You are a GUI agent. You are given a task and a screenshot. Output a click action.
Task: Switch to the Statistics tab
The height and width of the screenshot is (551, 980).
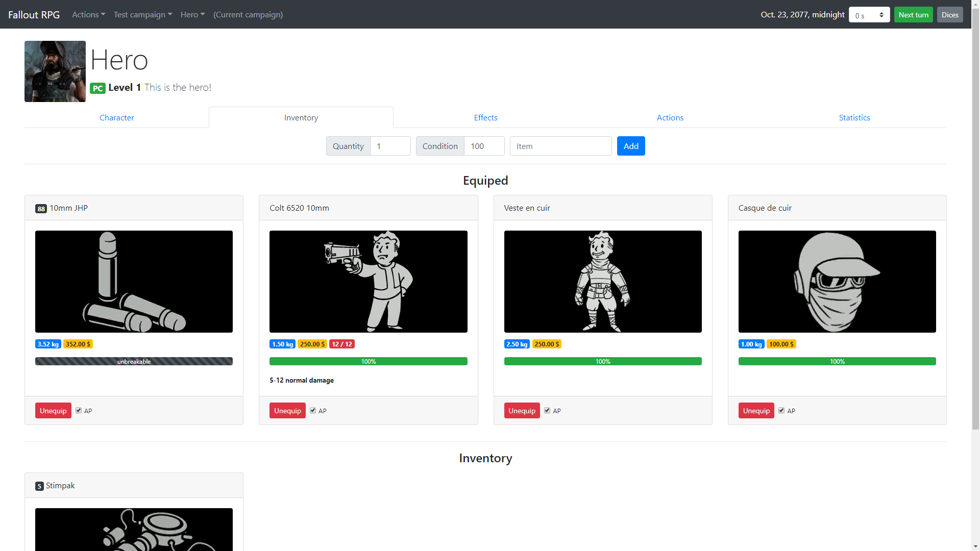[854, 117]
